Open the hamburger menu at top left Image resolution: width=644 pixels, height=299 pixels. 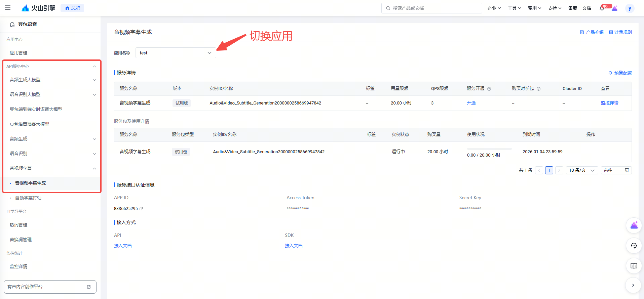8,8
